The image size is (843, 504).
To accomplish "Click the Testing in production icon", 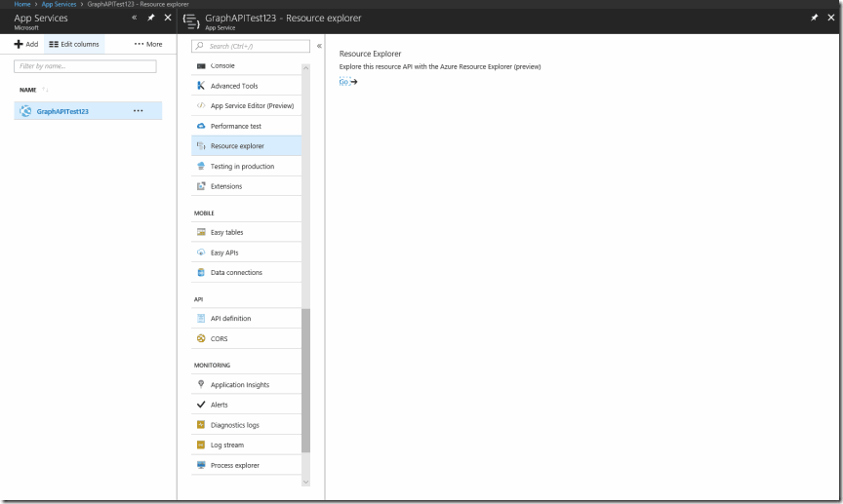I will pyautogui.click(x=201, y=166).
